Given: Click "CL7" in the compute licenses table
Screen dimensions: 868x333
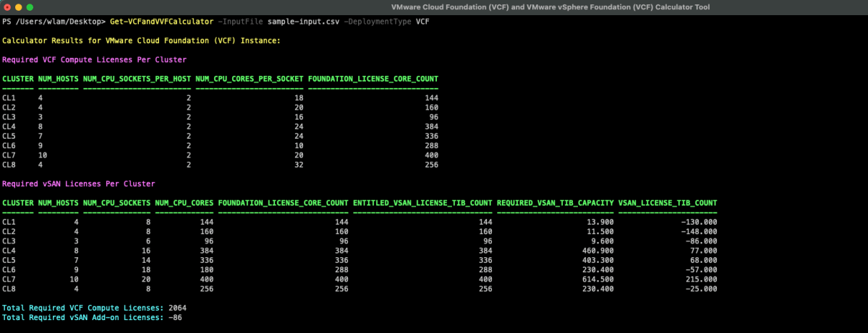Looking at the screenshot, I should pos(9,155).
